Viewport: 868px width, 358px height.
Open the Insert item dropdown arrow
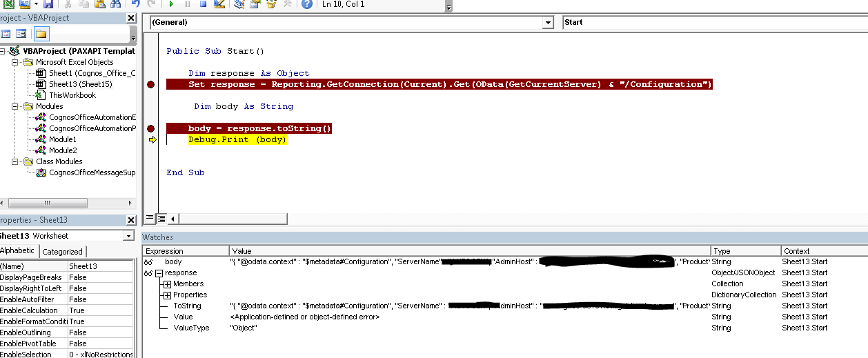(37, 4)
